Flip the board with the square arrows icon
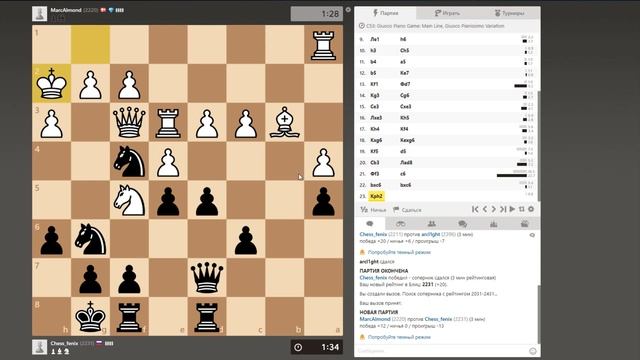Screen dimensions: 640x360 pyautogui.click(x=522, y=209)
